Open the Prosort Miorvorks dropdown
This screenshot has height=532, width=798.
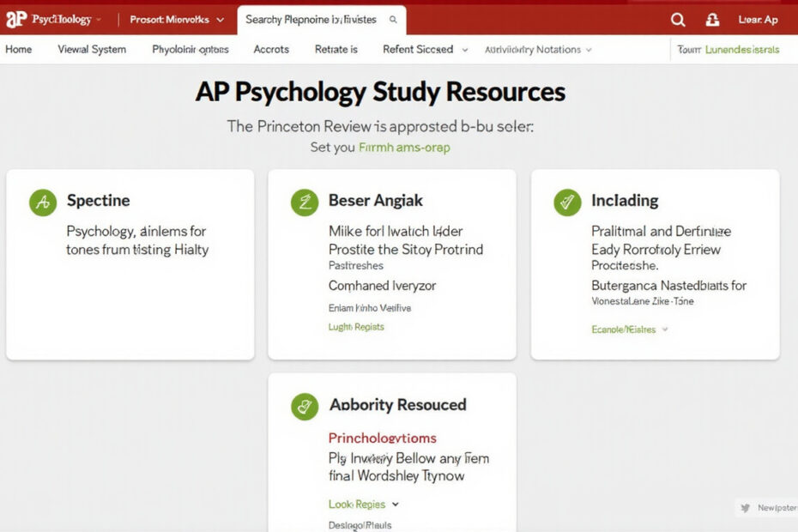[x=177, y=20]
